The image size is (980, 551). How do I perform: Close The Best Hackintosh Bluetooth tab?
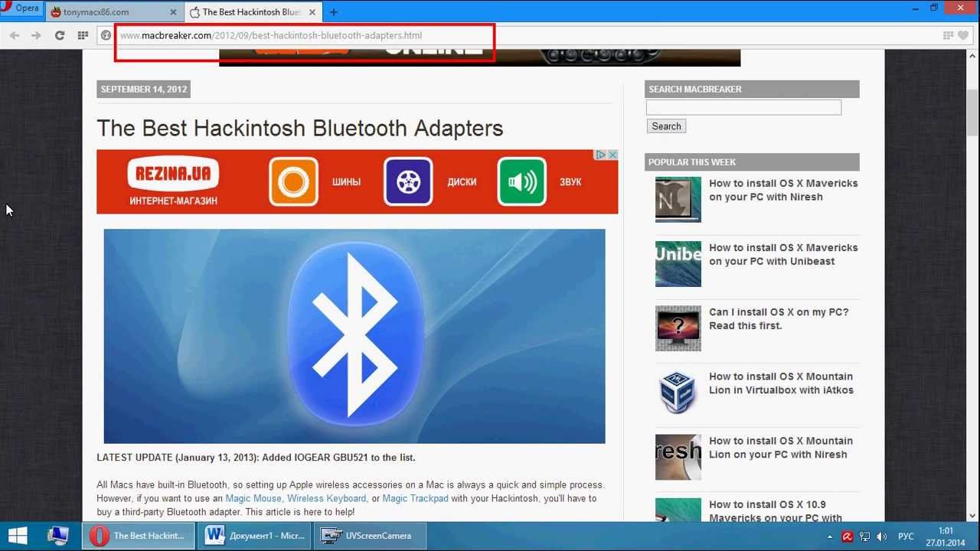[x=312, y=12]
